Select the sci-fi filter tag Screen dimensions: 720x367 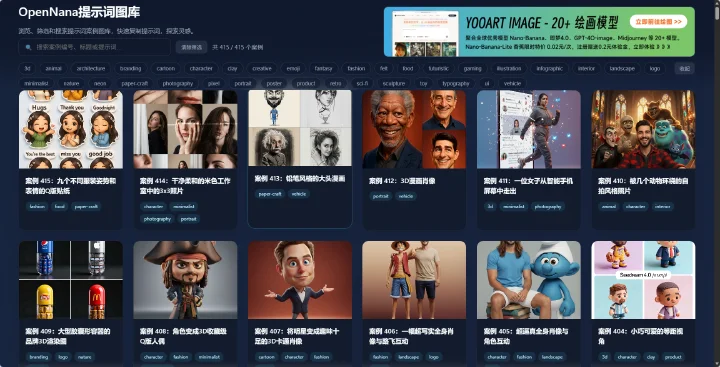362,84
